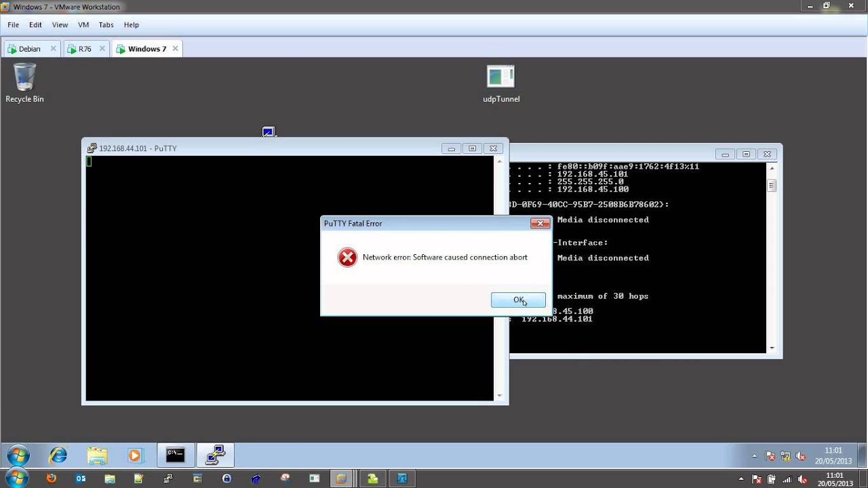Viewport: 868px width, 488px height.
Task: Open the folder icon in host taskbar
Action: (x=110, y=479)
